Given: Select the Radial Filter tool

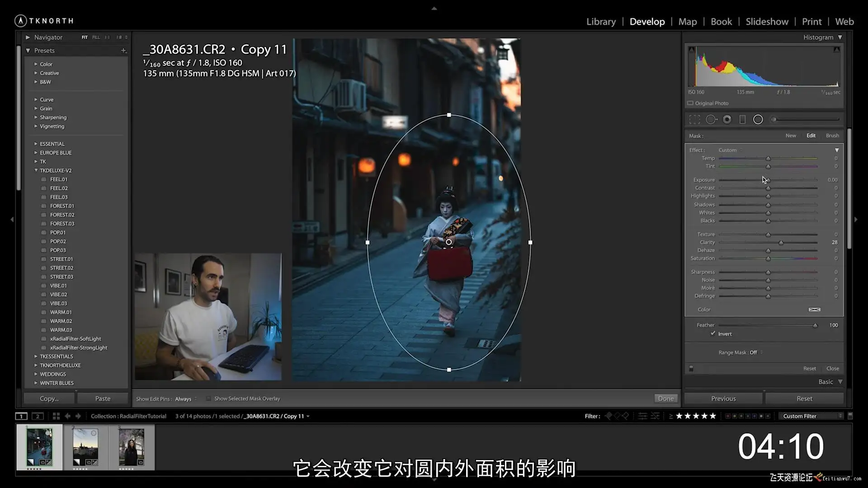Looking at the screenshot, I should pos(758,119).
